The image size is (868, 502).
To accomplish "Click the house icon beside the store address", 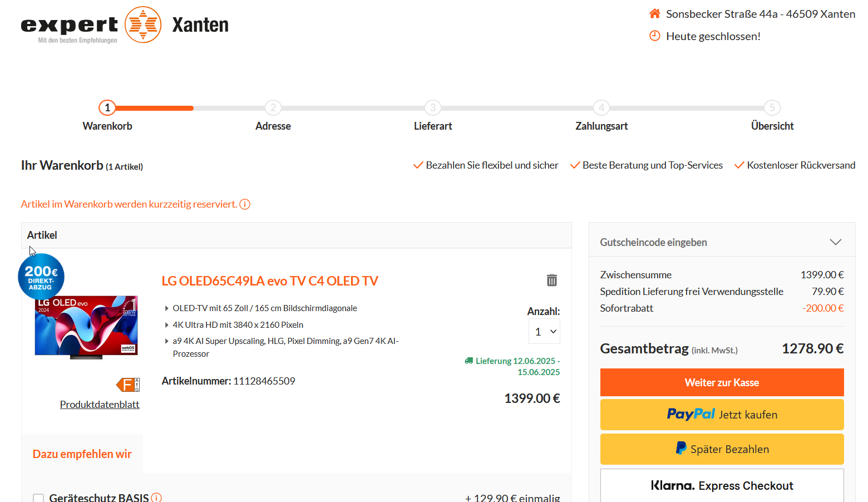I will tap(655, 13).
